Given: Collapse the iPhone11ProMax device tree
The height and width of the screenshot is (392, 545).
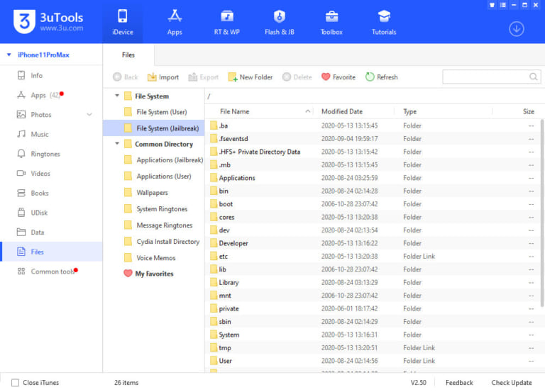Looking at the screenshot, I should tap(9, 55).
